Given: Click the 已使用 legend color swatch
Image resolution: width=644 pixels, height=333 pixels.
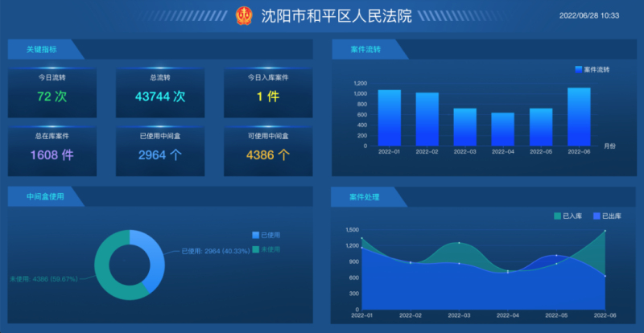Looking at the screenshot, I should (x=256, y=235).
